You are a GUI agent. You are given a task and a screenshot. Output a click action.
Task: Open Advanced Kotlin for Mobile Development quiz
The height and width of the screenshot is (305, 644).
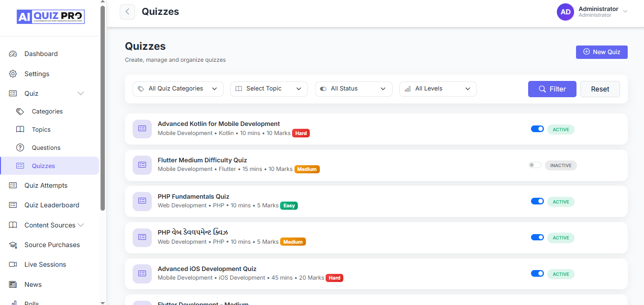pyautogui.click(x=219, y=124)
